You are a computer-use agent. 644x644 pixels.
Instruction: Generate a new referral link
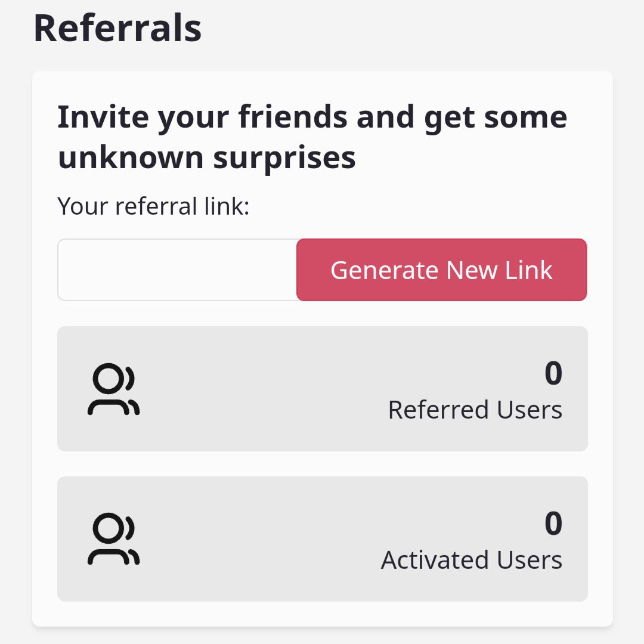tap(441, 270)
